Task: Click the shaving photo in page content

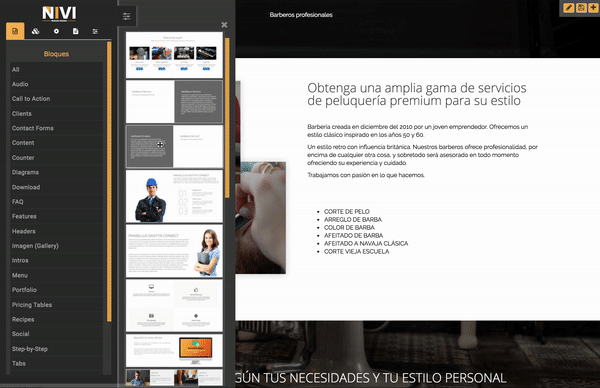Action: point(261,217)
